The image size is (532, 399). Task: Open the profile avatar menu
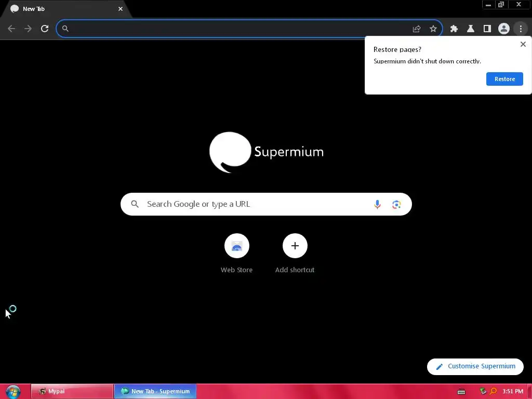504,29
